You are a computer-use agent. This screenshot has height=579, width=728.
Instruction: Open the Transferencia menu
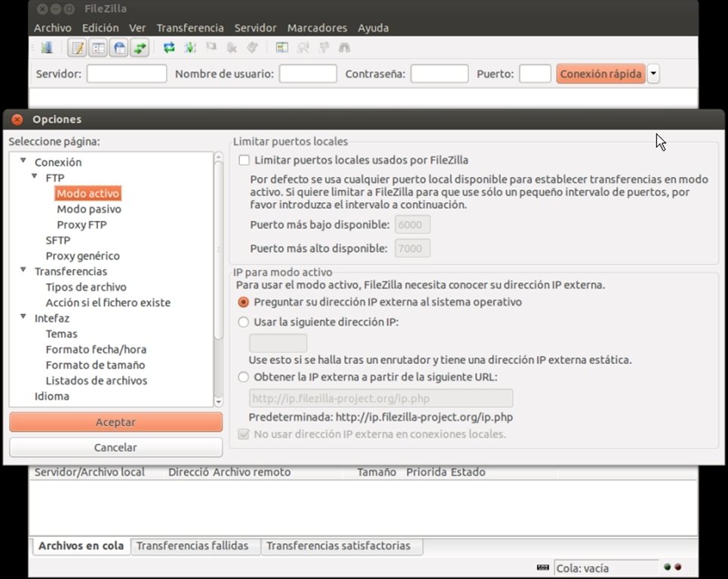coord(190,28)
